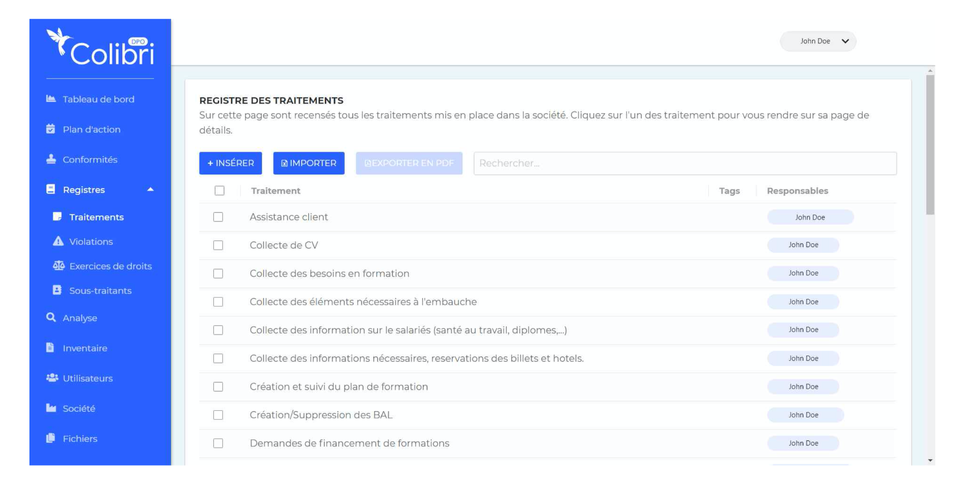The width and height of the screenshot is (980, 480).
Task: Click the Analyse magnifier icon
Action: (51, 317)
